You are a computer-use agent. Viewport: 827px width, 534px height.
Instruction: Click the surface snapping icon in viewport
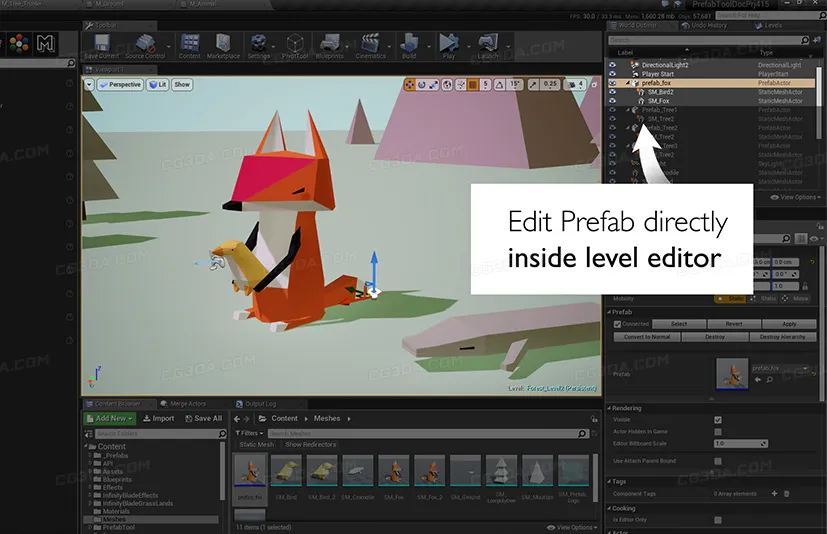point(460,84)
